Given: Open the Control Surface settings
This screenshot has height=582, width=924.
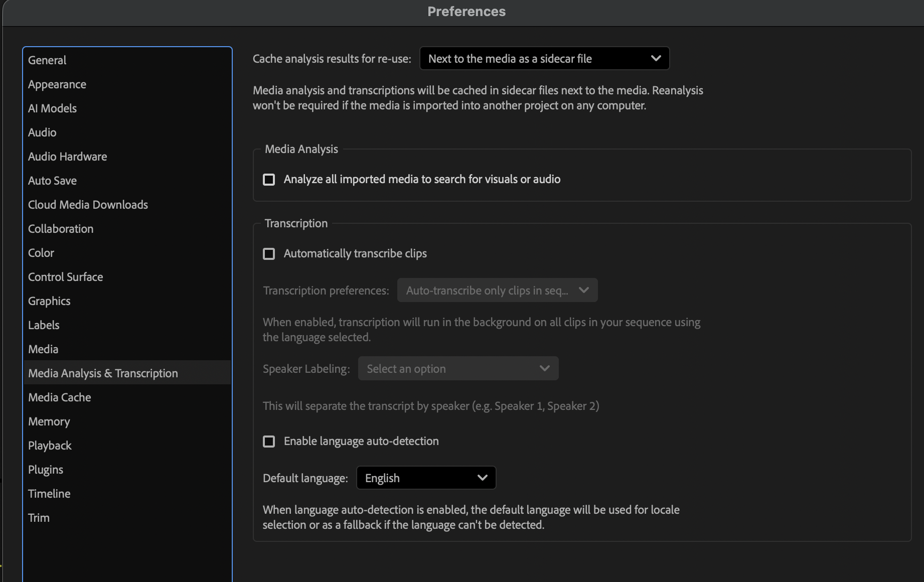Looking at the screenshot, I should click(x=65, y=276).
